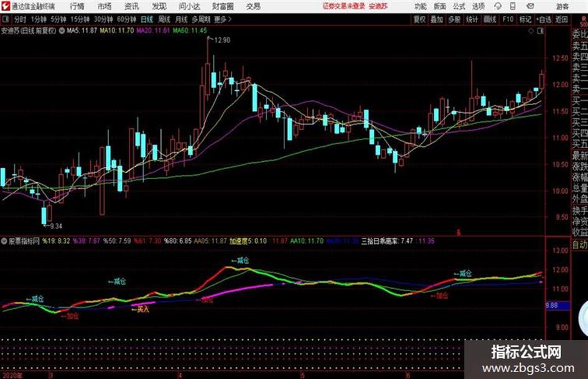
Task: Click the headset customer service icon
Action: tap(498, 6)
